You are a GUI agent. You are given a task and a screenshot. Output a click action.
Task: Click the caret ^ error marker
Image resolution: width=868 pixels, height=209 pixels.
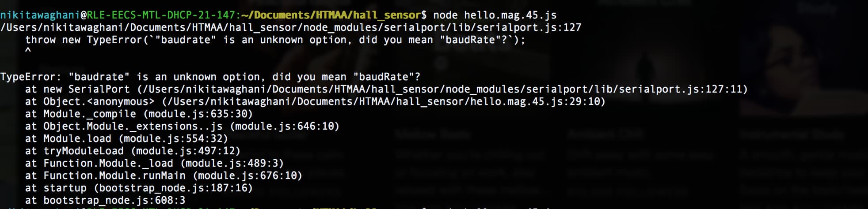(28, 51)
